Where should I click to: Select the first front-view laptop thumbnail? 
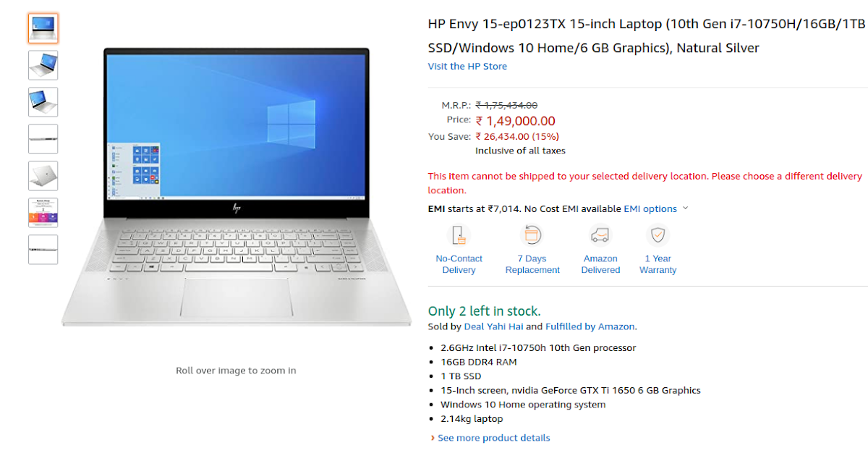(43, 28)
